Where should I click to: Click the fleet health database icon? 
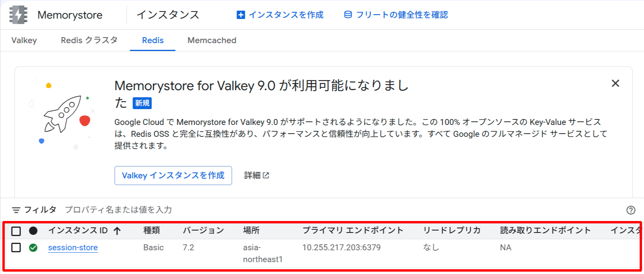pyautogui.click(x=348, y=15)
